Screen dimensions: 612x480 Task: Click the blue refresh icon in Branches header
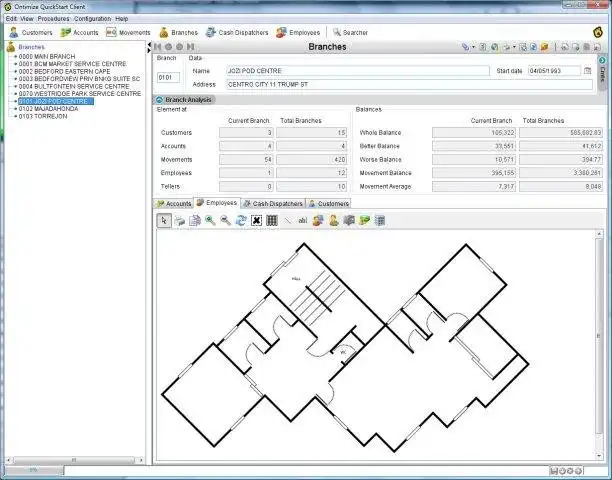pos(533,47)
